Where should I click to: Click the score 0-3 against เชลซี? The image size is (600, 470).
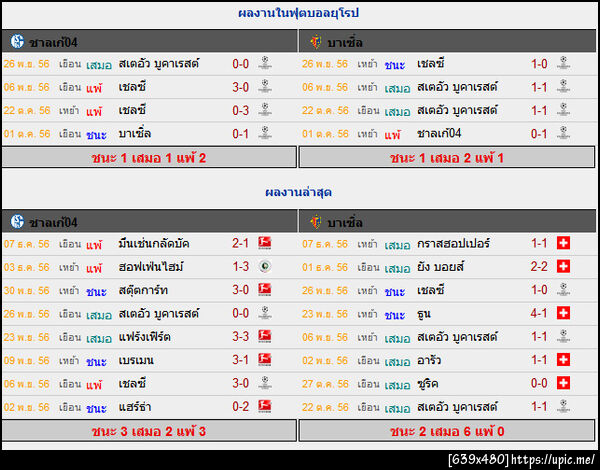pos(240,111)
